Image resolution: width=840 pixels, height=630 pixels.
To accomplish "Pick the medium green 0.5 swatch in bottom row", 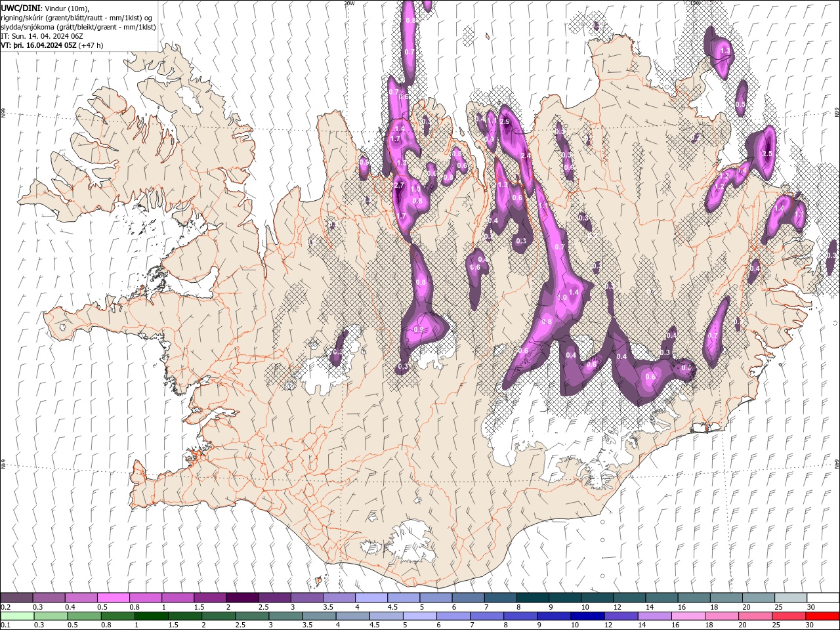I will [84, 616].
